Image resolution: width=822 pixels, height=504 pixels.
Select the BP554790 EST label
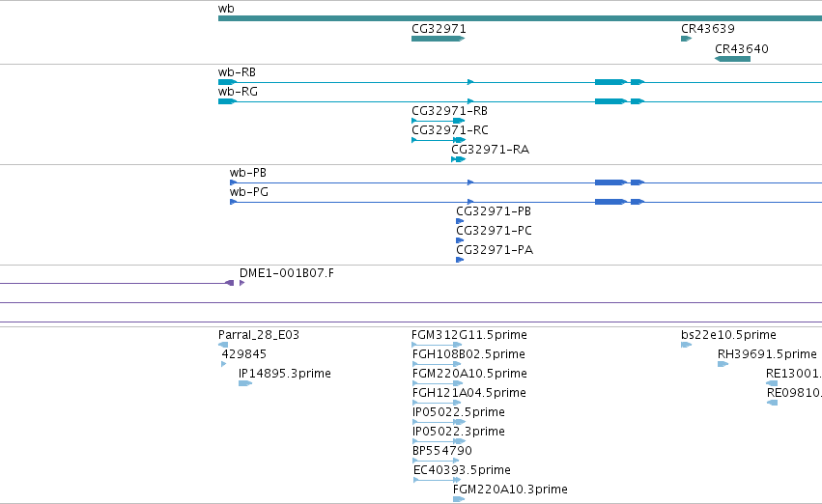click(x=442, y=451)
